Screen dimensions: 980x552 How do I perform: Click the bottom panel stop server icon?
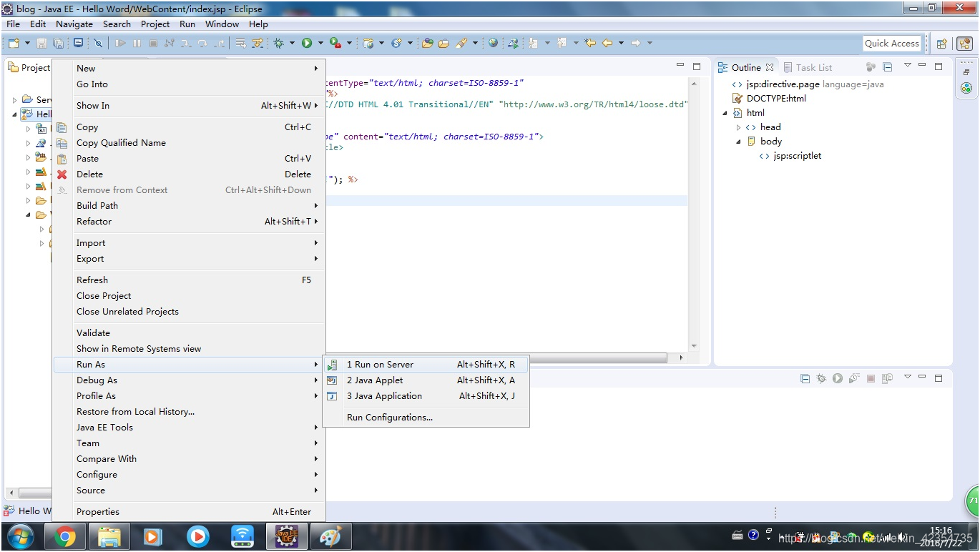(871, 378)
